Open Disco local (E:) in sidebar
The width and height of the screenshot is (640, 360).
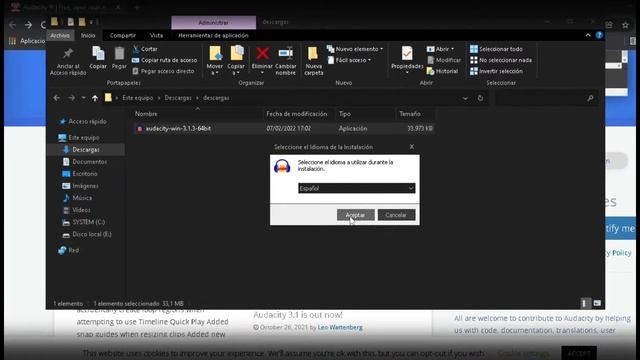click(87, 234)
